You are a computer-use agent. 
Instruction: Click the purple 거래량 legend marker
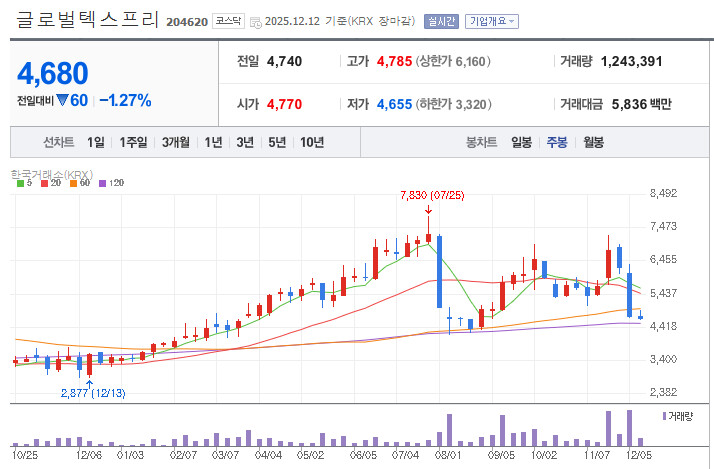coord(664,416)
